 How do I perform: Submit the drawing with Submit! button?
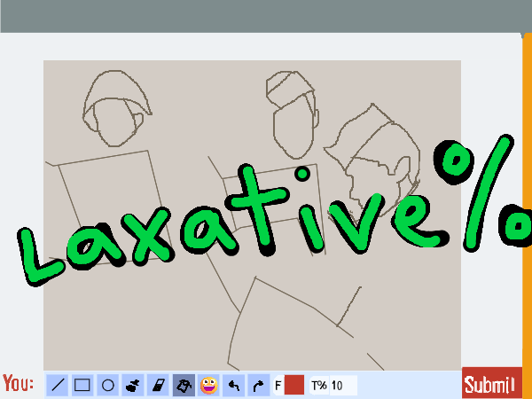tap(491, 383)
